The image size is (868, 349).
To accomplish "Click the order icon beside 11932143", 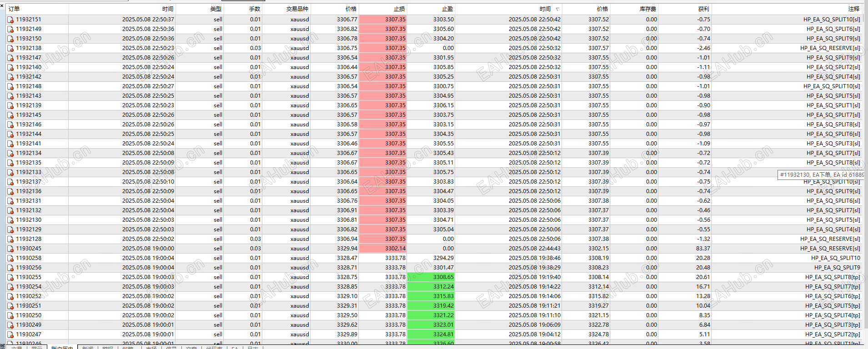I will [x=10, y=96].
